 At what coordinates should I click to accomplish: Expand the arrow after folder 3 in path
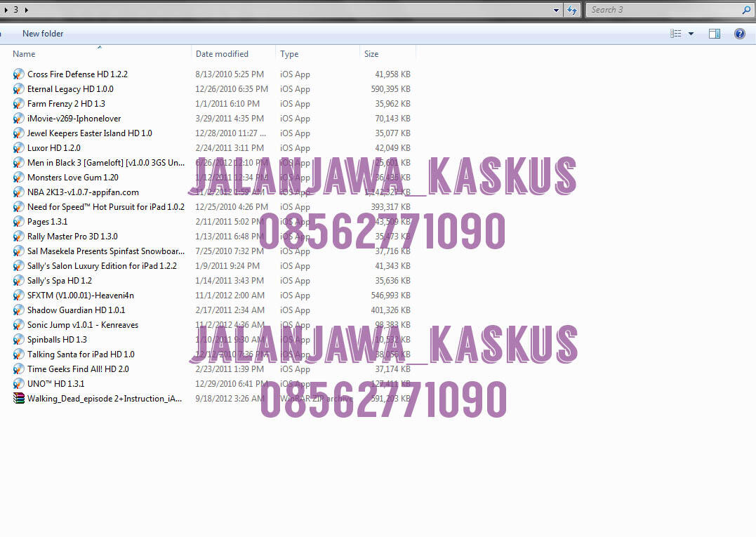(x=26, y=10)
